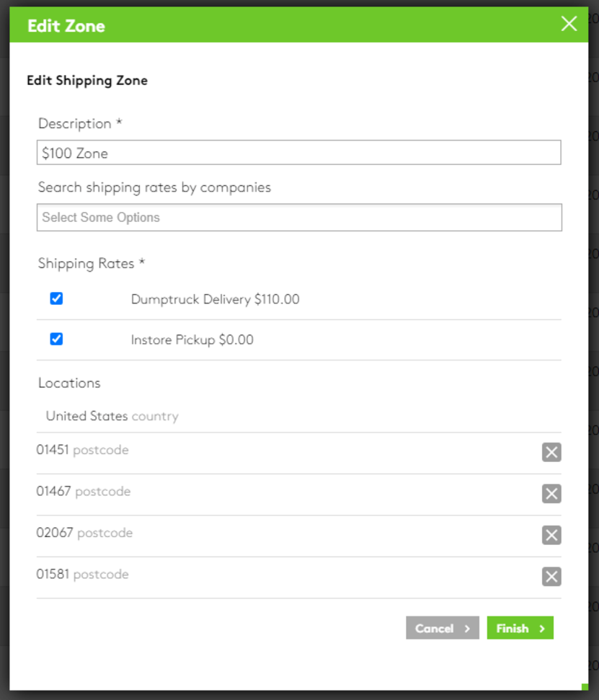Click the 02067 postcode text
The height and width of the screenshot is (700, 599).
coord(84,533)
